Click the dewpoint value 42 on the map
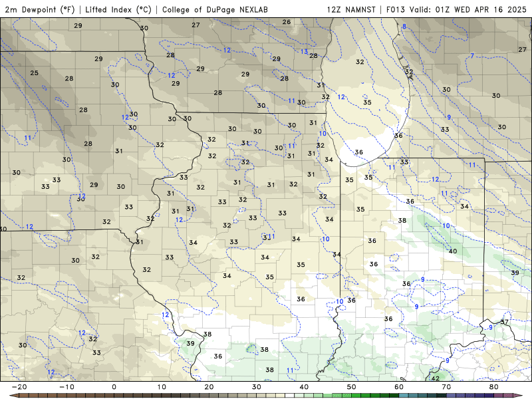 tap(436, 378)
